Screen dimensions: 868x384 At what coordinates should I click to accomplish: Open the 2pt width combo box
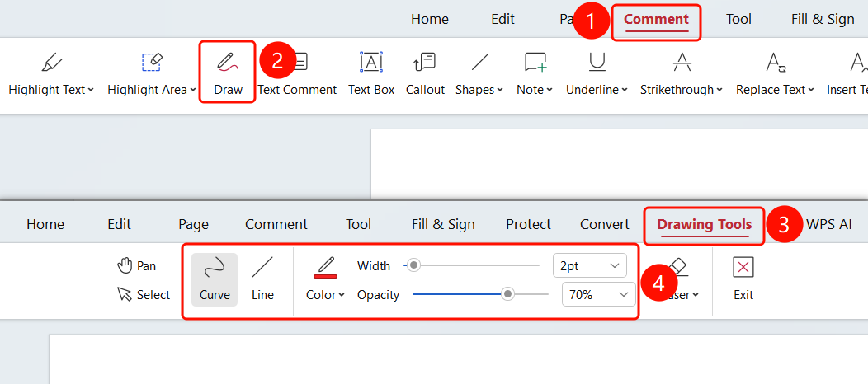[590, 266]
